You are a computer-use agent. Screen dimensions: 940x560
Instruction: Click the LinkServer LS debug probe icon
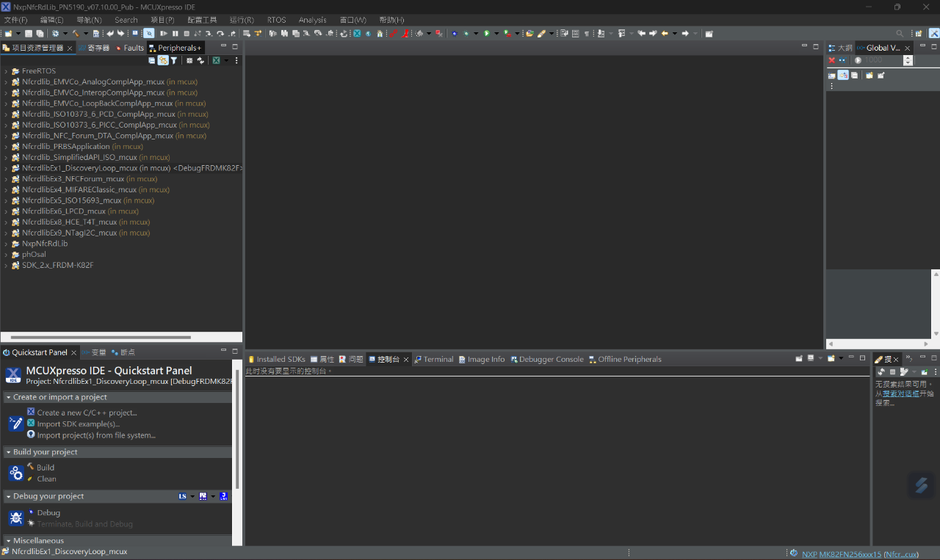click(182, 497)
